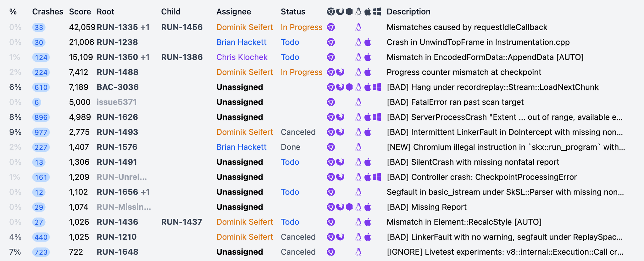The height and width of the screenshot is (261, 644).
Task: Sort the table by the Crashes column
Action: (x=48, y=12)
